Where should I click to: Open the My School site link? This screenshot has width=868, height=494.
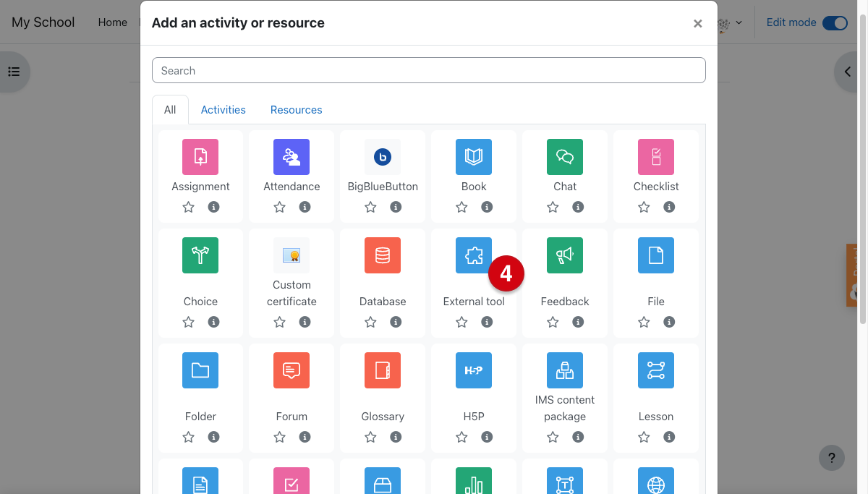point(43,22)
